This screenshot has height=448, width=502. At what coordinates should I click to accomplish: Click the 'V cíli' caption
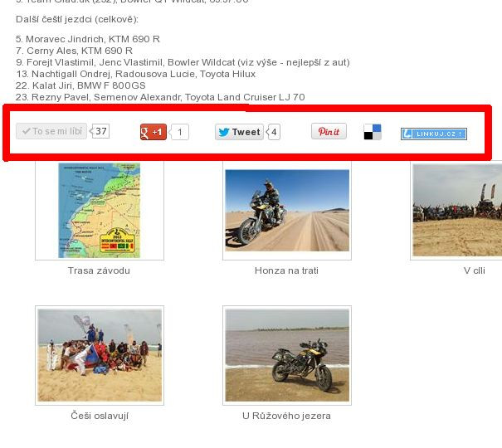(475, 270)
